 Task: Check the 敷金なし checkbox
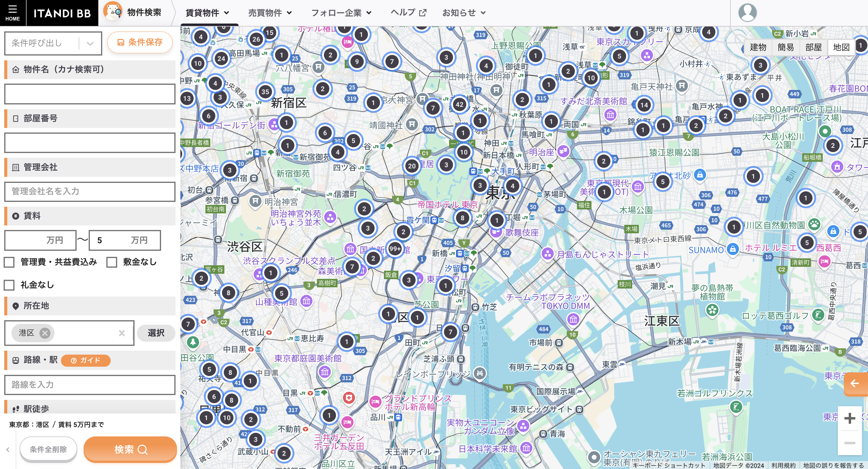112,262
